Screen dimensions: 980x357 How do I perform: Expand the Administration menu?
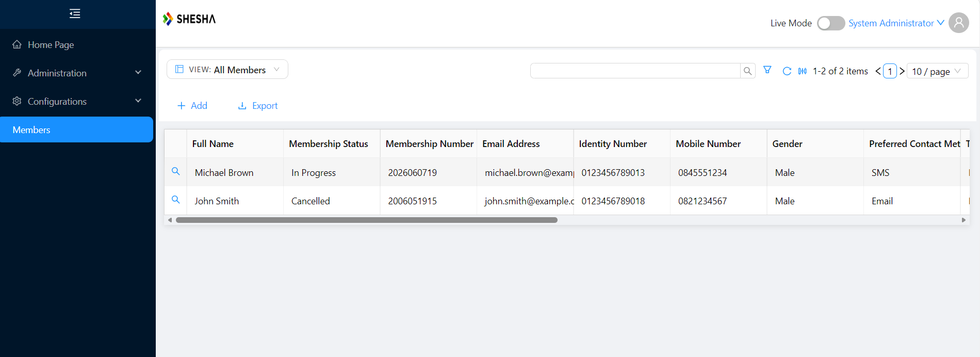(77, 73)
